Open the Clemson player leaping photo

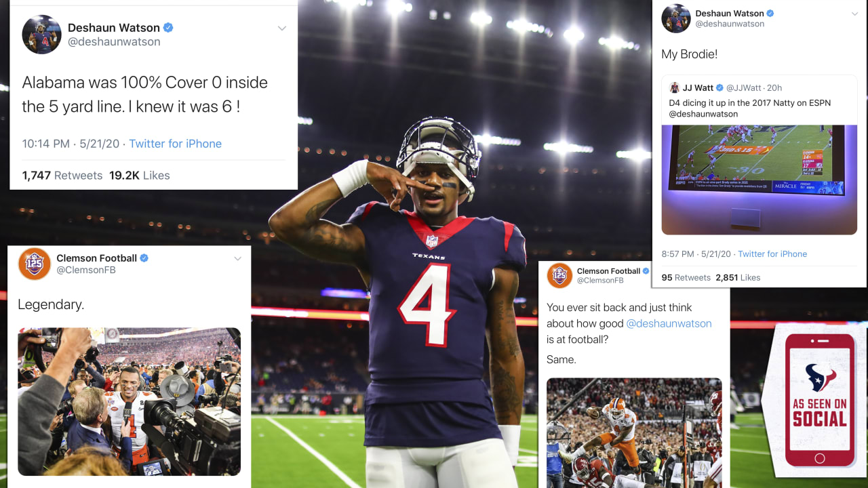click(x=634, y=432)
